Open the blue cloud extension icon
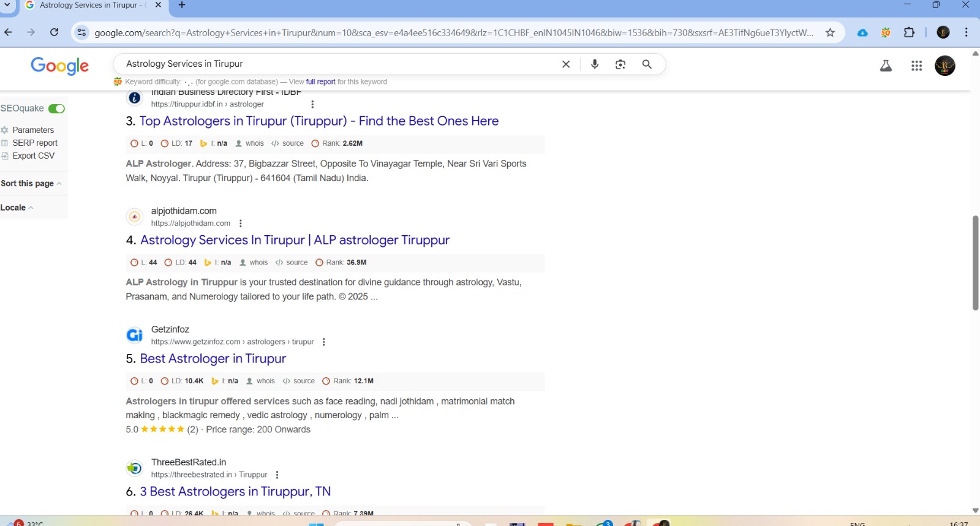 (862, 32)
